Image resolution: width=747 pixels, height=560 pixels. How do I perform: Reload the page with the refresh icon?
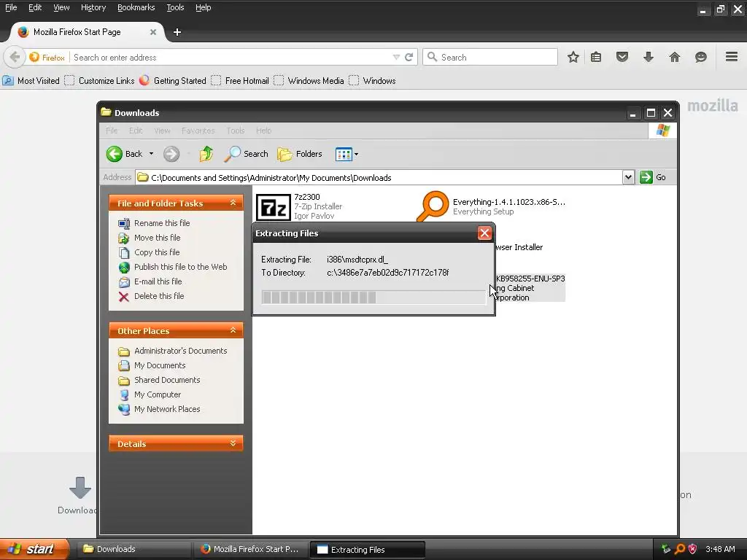pyautogui.click(x=409, y=57)
